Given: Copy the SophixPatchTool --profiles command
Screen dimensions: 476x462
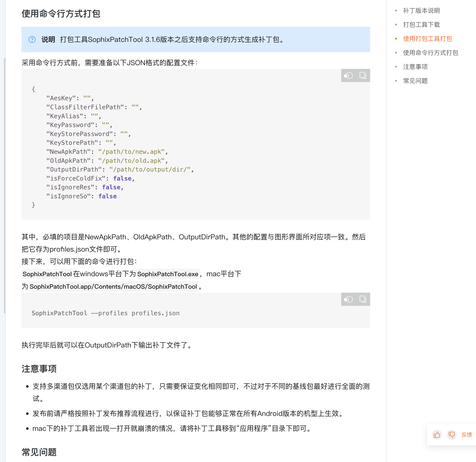Looking at the screenshot, I should 363,299.
